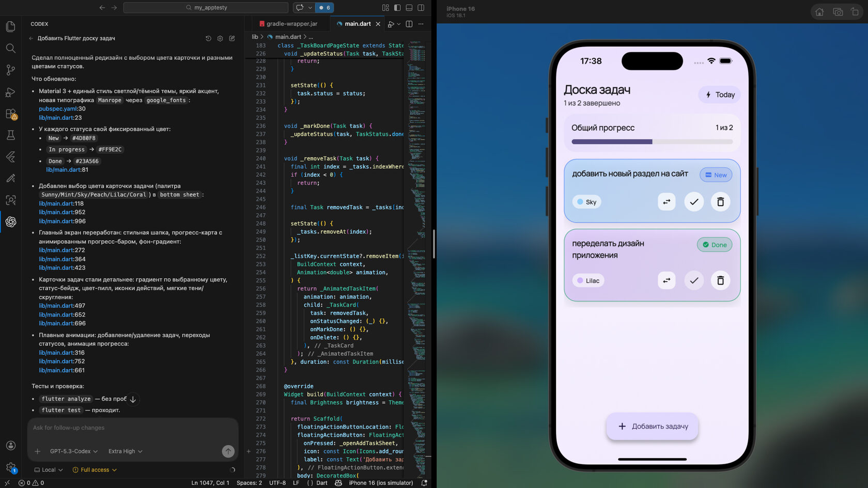Tap the Sky color pill on the task
868x488 pixels.
click(587, 202)
